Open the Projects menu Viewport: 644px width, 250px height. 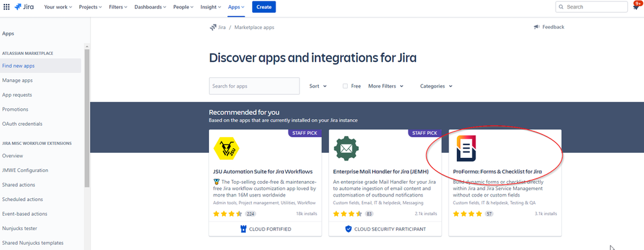(x=91, y=7)
